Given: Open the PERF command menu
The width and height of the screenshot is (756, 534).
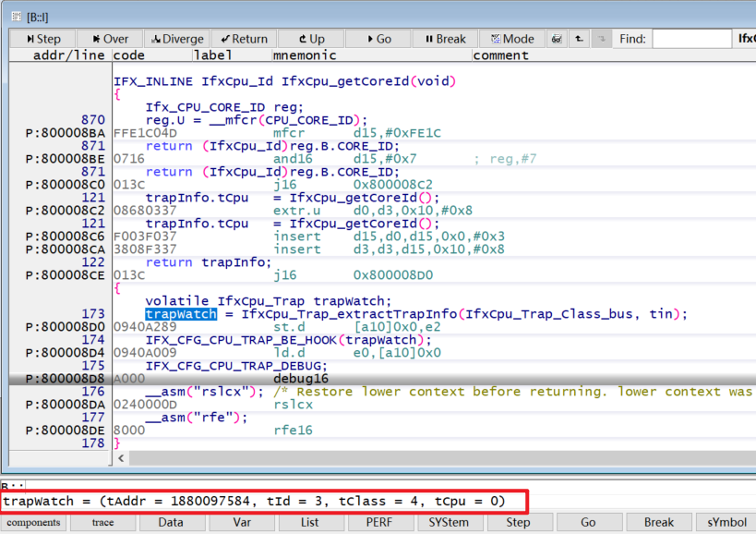Looking at the screenshot, I should click(379, 521).
